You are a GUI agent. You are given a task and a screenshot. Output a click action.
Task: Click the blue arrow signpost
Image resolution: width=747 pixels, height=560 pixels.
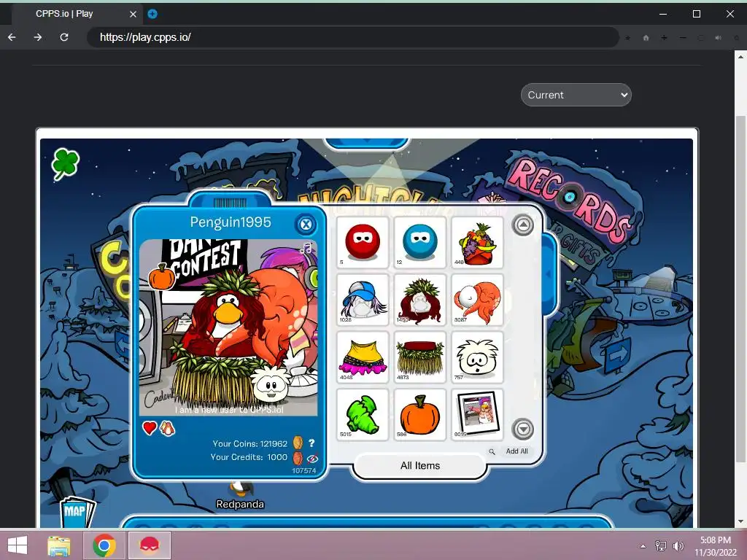click(617, 355)
